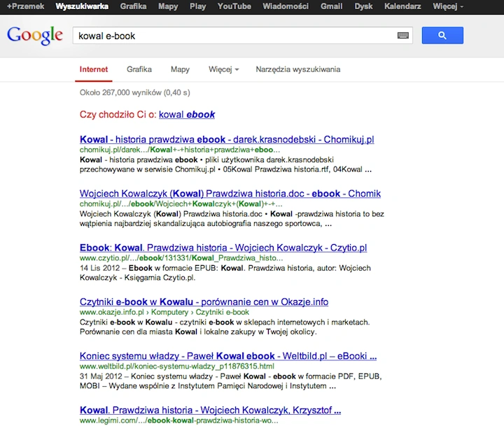Click the blue magnifier search button
Screen dimensions: 504x426
[x=442, y=36]
